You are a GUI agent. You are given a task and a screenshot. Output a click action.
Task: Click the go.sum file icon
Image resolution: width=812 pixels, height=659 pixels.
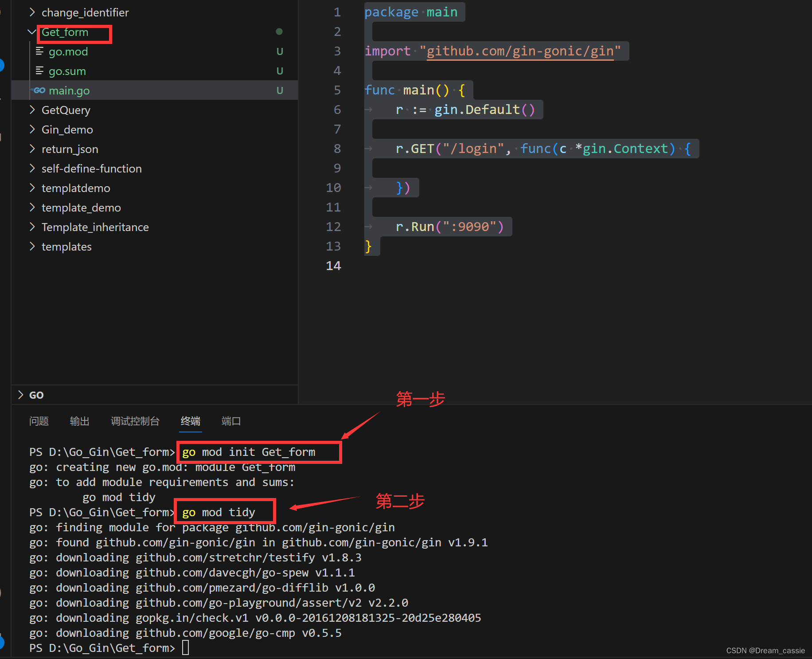pos(40,71)
